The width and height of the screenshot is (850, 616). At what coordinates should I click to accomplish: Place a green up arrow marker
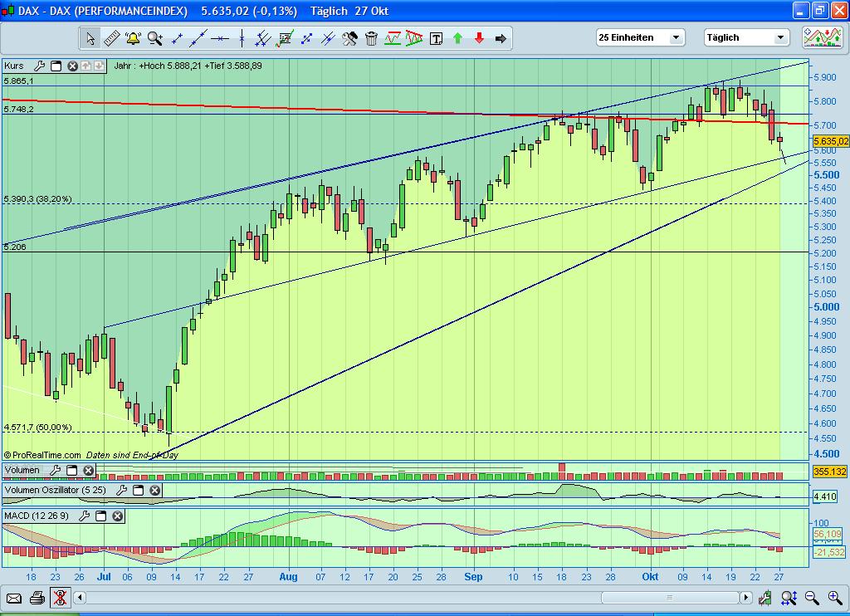pyautogui.click(x=457, y=38)
